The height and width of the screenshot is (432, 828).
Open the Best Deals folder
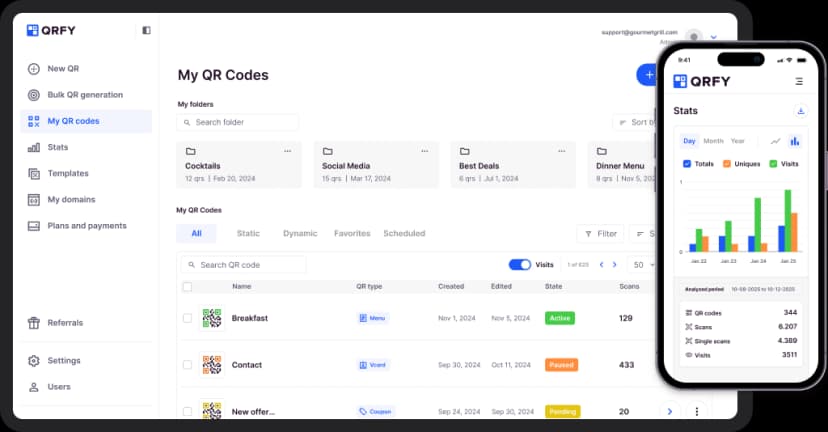[513, 165]
